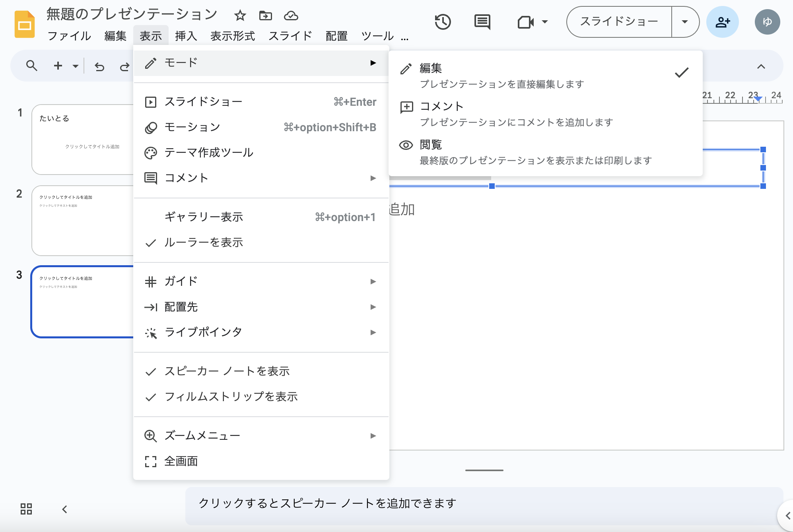Image resolution: width=793 pixels, height=532 pixels.
Task: Disable スピーカー ノートを表示
Action: point(227,371)
